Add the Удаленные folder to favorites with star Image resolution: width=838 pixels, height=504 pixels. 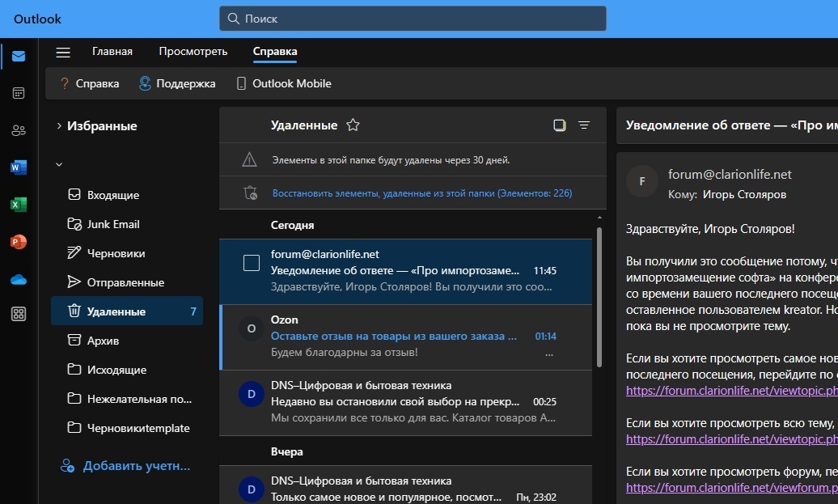pos(353,125)
